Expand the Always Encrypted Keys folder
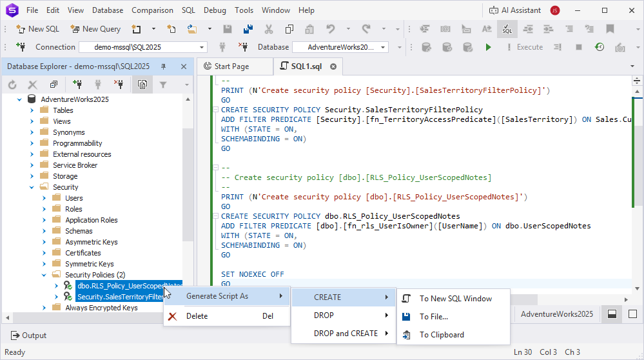The height and width of the screenshot is (360, 644). click(44, 308)
